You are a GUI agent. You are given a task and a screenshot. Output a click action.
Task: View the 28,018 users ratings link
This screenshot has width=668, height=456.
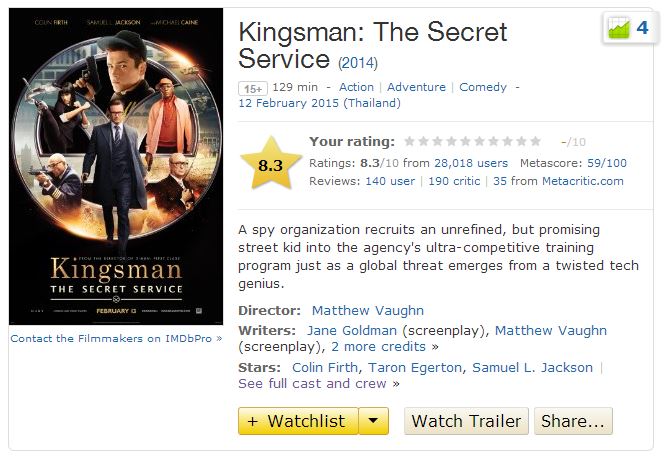pos(471,163)
